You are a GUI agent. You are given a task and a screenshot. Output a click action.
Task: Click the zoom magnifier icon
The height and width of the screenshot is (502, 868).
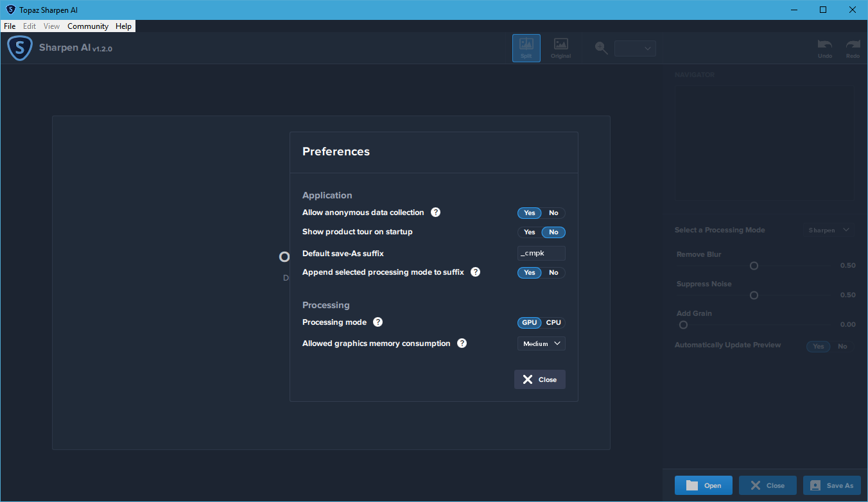tap(601, 48)
